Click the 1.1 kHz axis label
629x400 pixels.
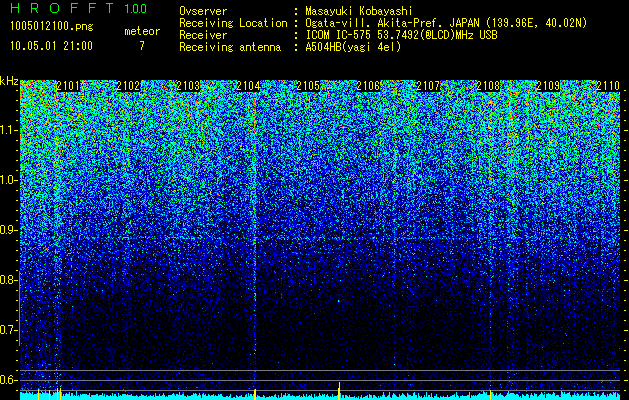9,130
